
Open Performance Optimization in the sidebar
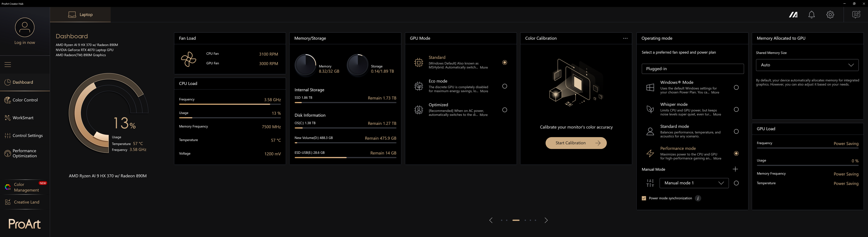pyautogui.click(x=25, y=153)
